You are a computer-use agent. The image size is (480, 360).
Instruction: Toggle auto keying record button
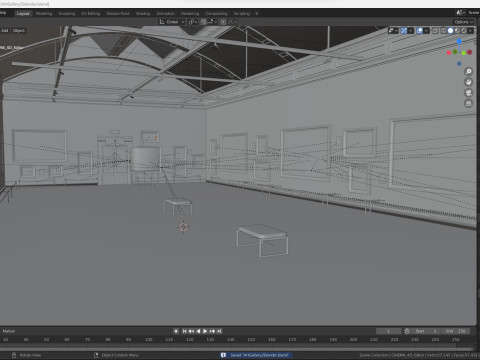(176, 331)
